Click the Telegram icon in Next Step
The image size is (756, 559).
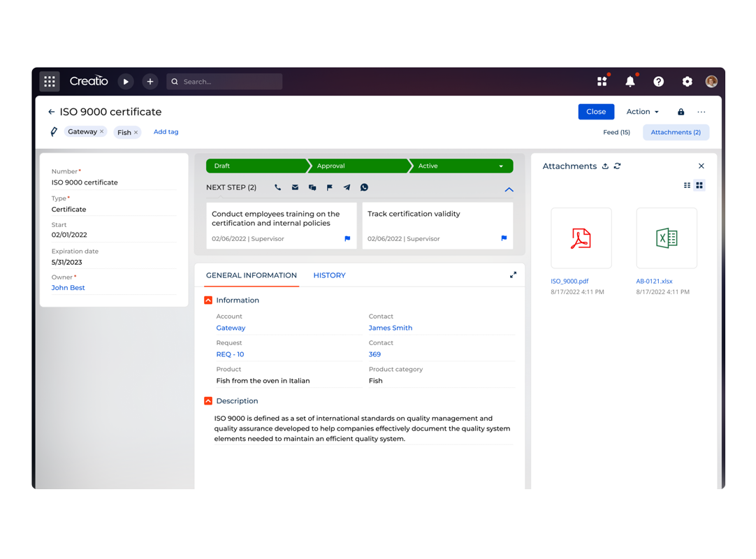(x=347, y=187)
